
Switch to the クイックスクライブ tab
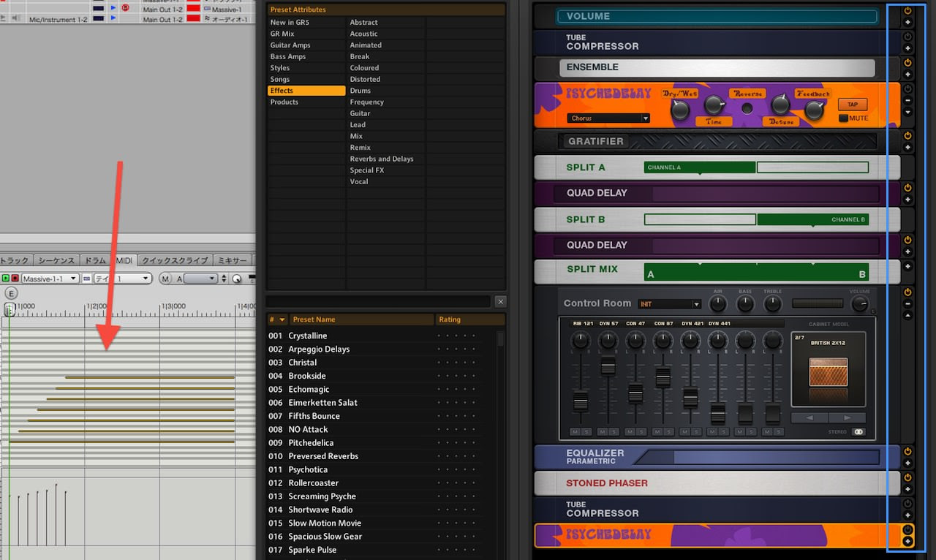tap(175, 260)
